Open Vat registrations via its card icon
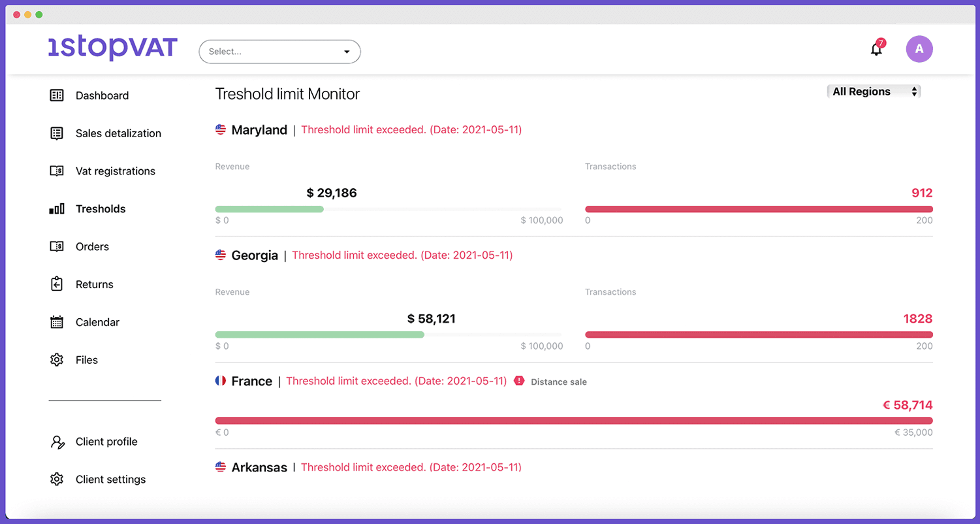Viewport: 980px width, 524px height. pos(57,171)
